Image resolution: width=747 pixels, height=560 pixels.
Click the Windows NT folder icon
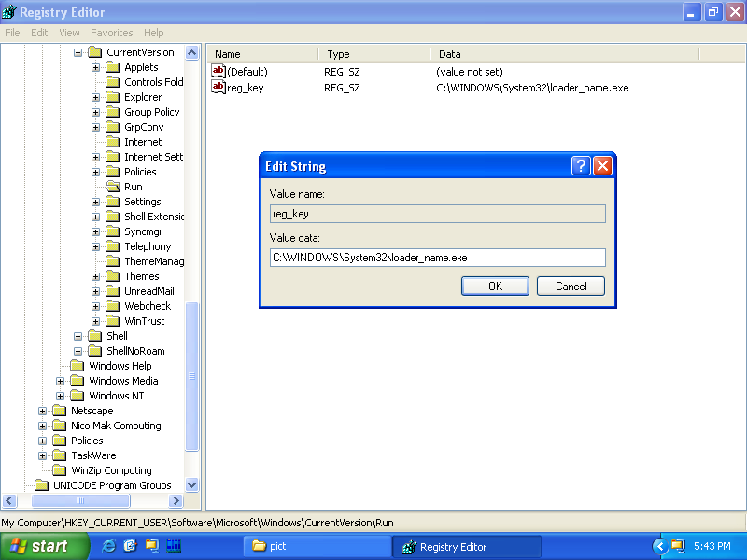tap(77, 396)
